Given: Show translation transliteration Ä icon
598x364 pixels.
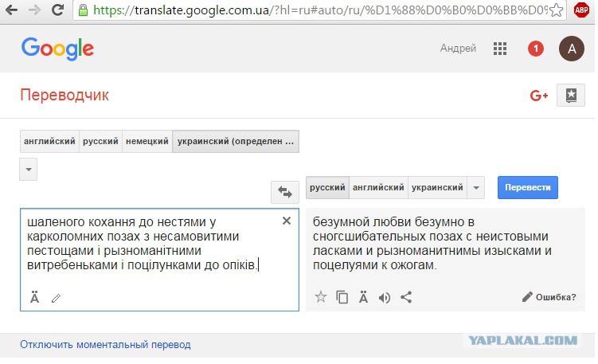Looking at the screenshot, I should click(363, 296).
